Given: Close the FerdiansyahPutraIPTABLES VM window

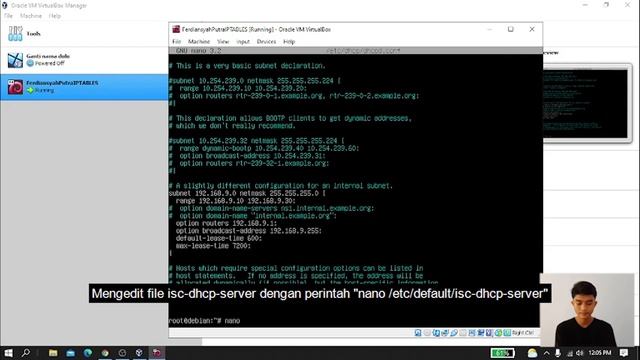Looking at the screenshot, I should pos(532,29).
